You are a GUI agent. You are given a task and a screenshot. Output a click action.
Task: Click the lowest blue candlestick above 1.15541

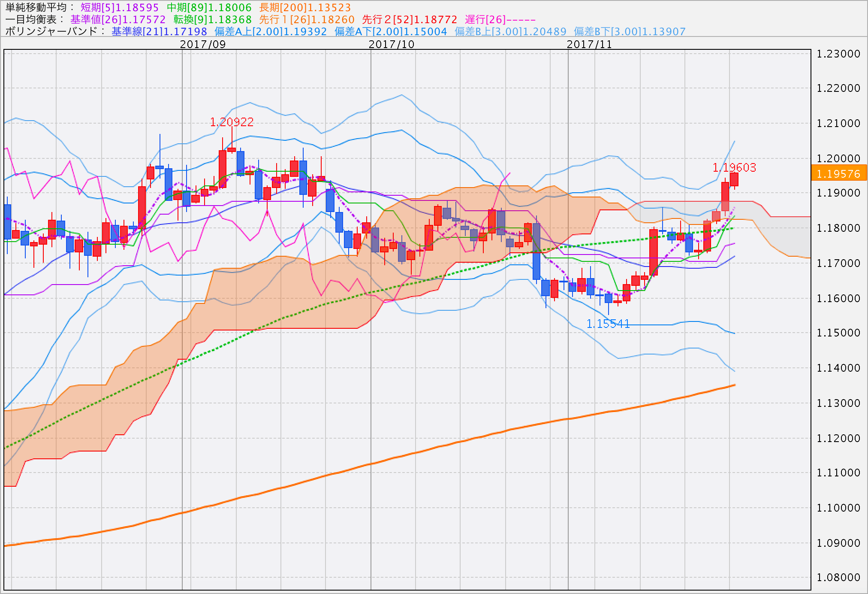point(608,298)
